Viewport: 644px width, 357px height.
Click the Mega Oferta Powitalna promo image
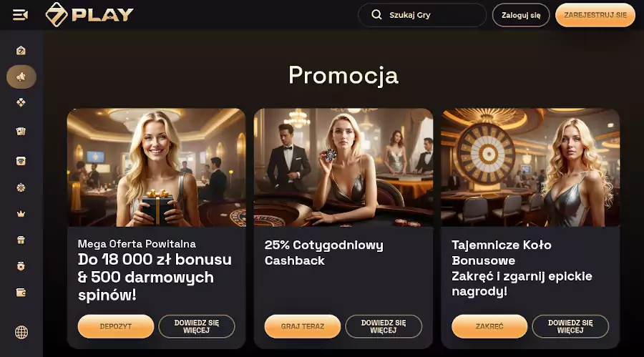[157, 167]
